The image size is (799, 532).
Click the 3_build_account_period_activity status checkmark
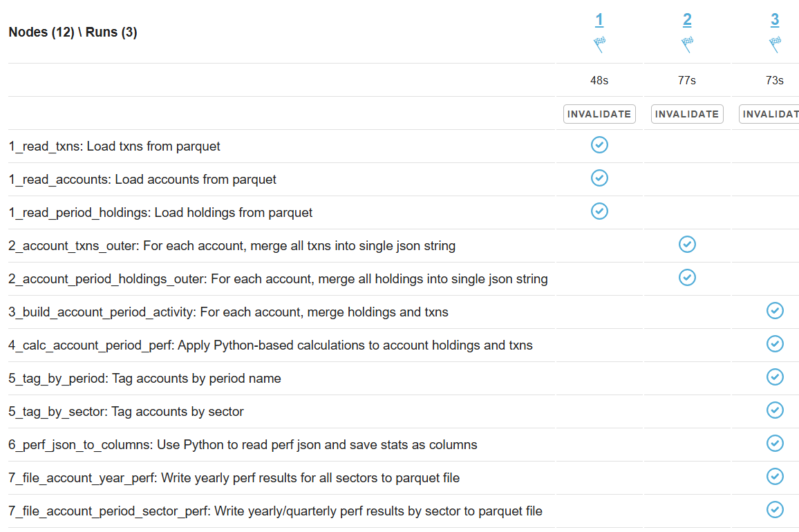775,310
